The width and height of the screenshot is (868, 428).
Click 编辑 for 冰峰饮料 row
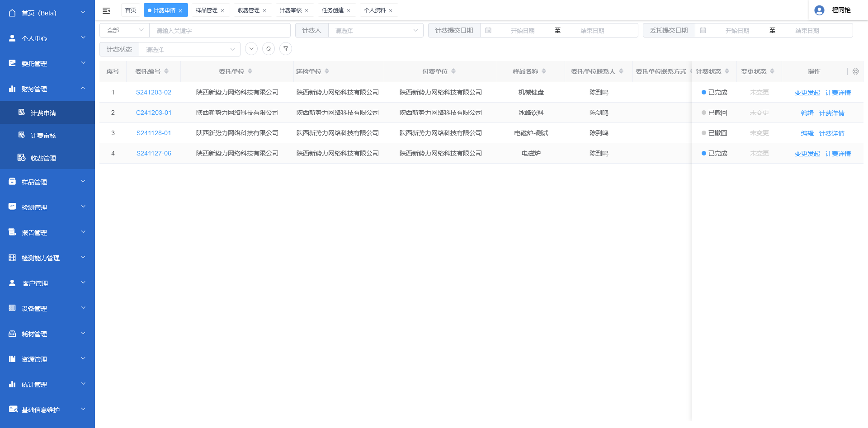pyautogui.click(x=807, y=113)
